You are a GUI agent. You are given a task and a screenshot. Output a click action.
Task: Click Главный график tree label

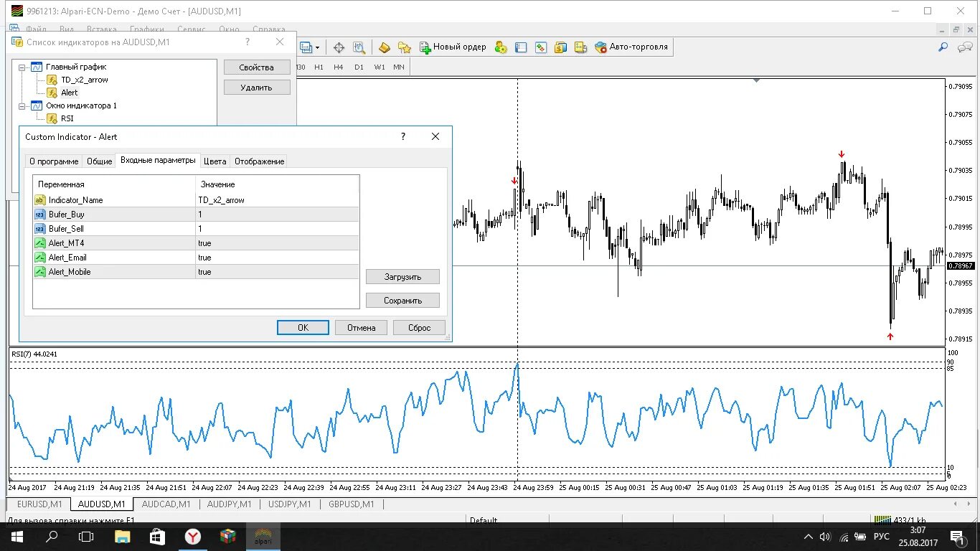(x=76, y=67)
